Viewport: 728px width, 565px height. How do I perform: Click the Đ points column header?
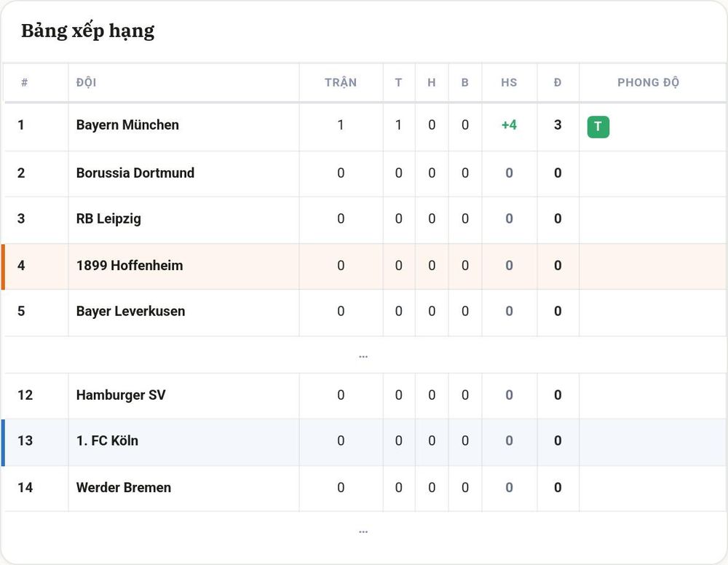558,82
